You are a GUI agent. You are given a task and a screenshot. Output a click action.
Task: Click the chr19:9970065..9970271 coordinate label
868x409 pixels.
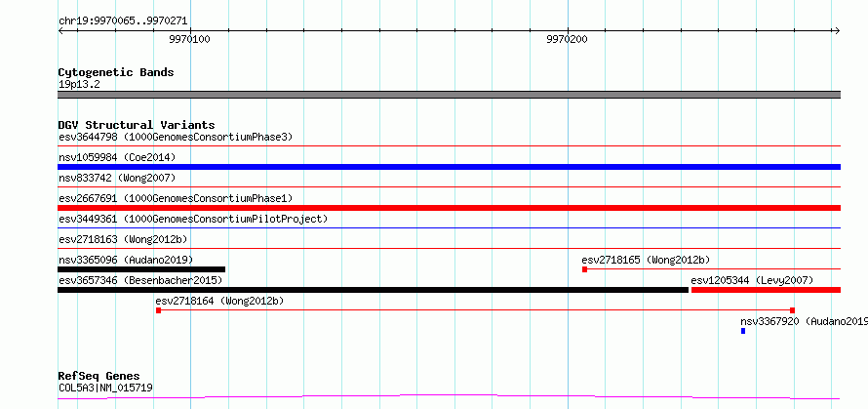click(x=123, y=21)
